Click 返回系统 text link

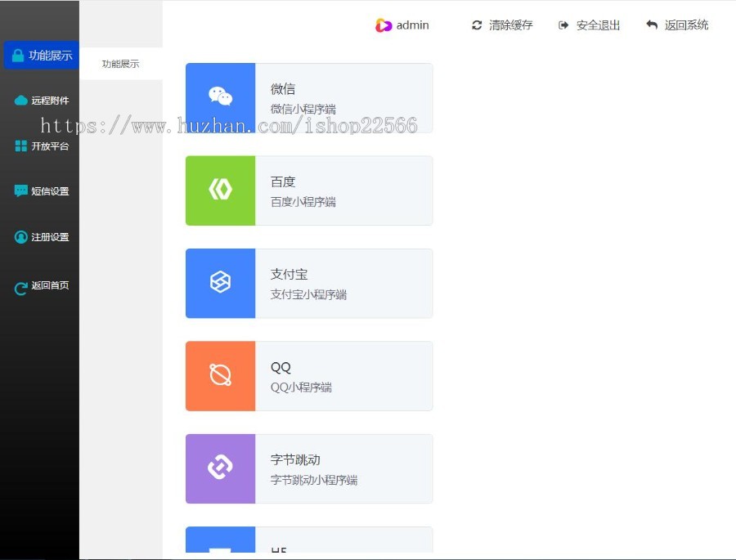[x=686, y=25]
